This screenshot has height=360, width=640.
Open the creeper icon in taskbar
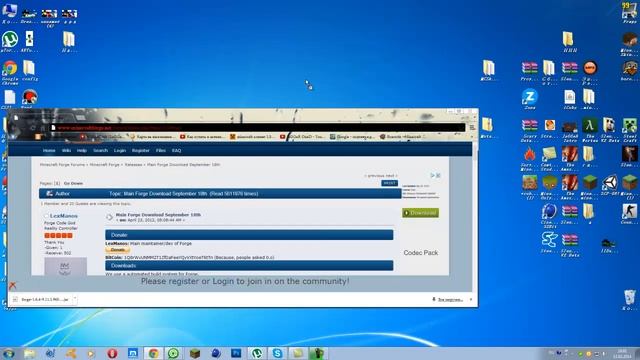(x=318, y=353)
